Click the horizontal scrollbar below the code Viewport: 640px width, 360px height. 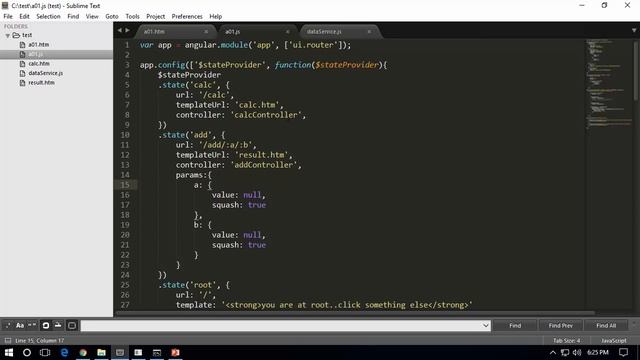click(355, 313)
